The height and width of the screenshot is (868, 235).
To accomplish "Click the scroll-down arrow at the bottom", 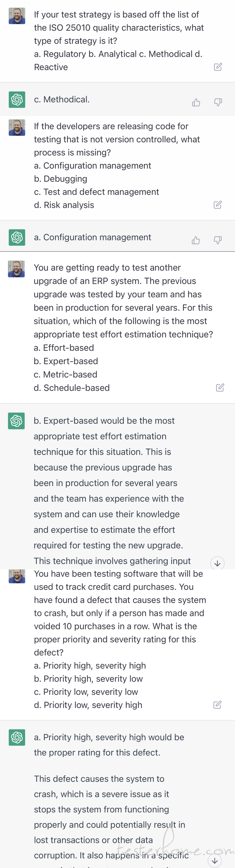I will point(215,861).
